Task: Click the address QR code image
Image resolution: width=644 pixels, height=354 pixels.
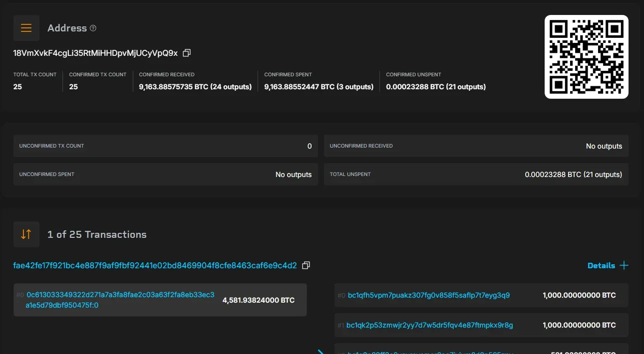Action: point(586,57)
